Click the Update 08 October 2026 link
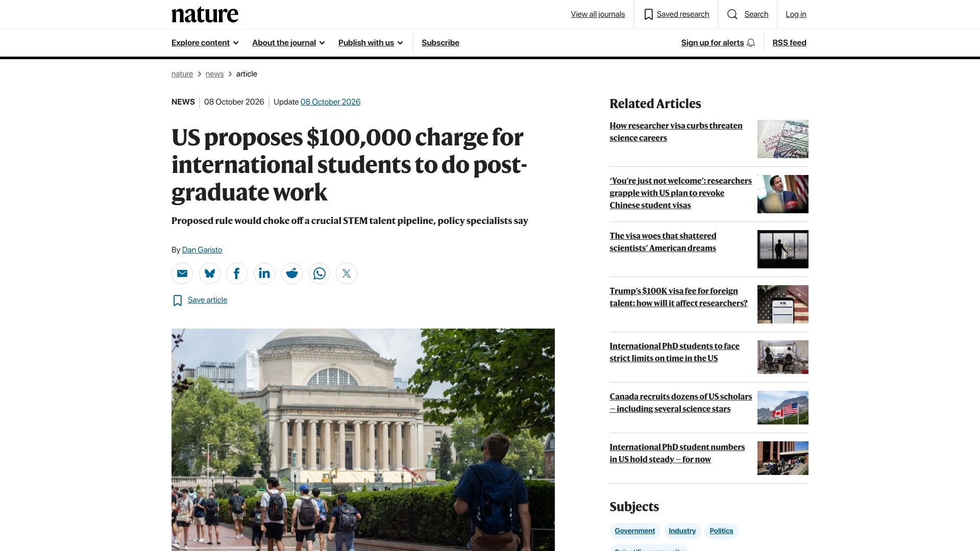The height and width of the screenshot is (551, 980). pyautogui.click(x=330, y=102)
